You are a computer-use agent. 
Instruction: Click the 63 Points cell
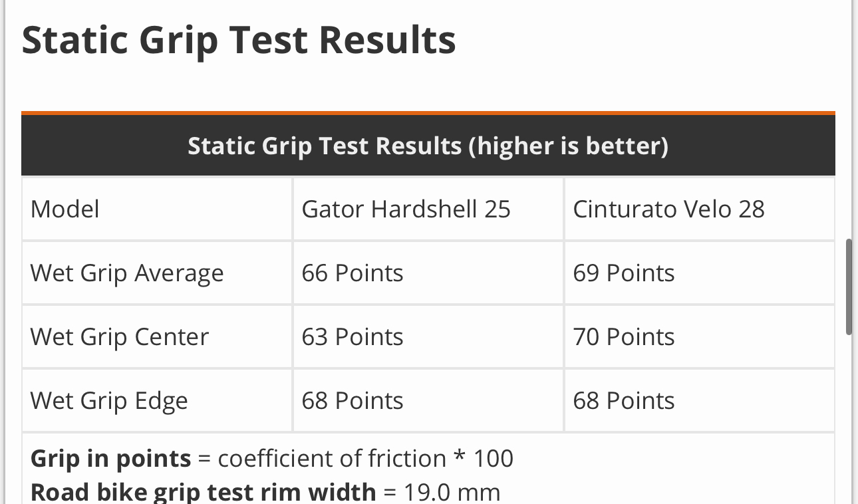[x=353, y=337]
